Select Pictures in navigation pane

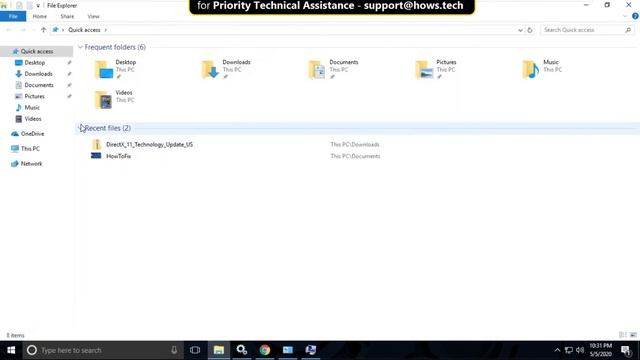tap(34, 96)
